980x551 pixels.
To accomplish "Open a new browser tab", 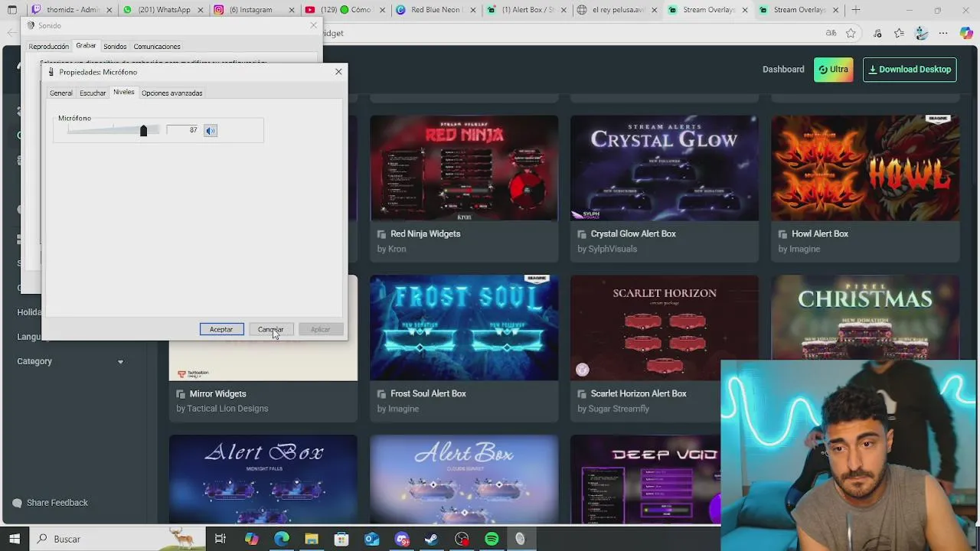I will click(856, 10).
